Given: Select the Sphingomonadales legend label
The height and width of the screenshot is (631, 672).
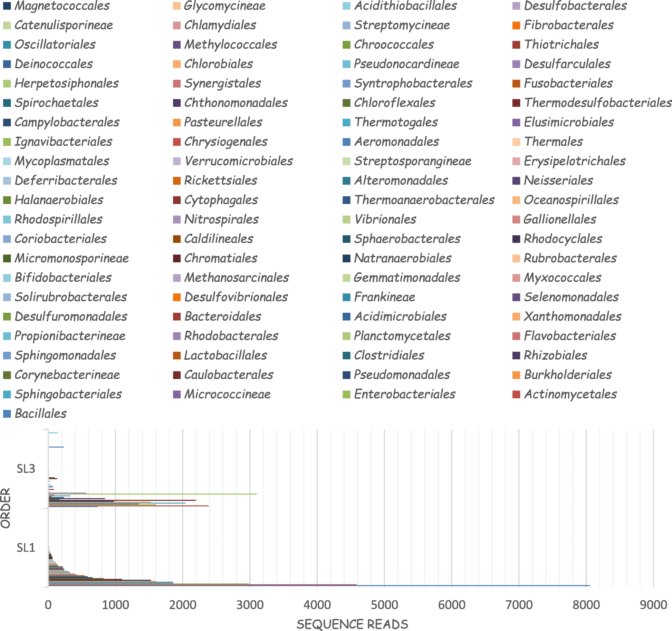Looking at the screenshot, I should click(65, 356).
